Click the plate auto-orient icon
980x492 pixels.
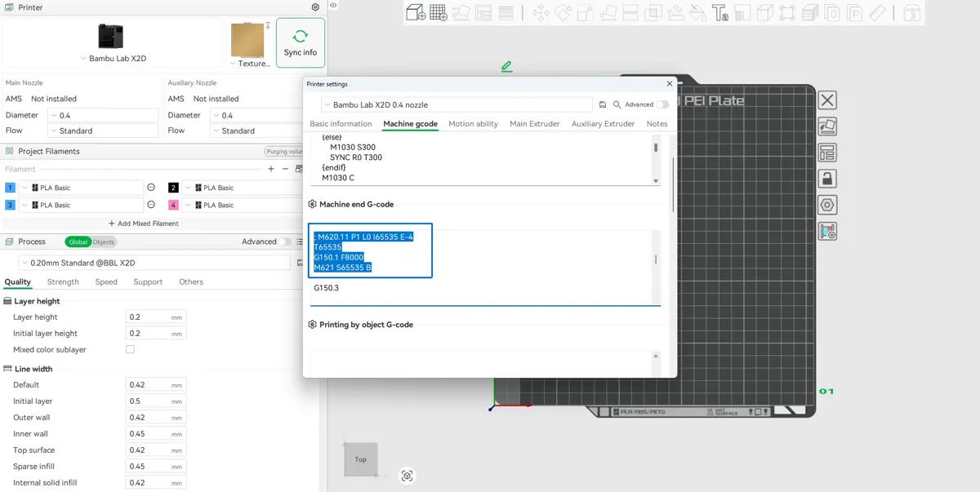pyautogui.click(x=827, y=126)
